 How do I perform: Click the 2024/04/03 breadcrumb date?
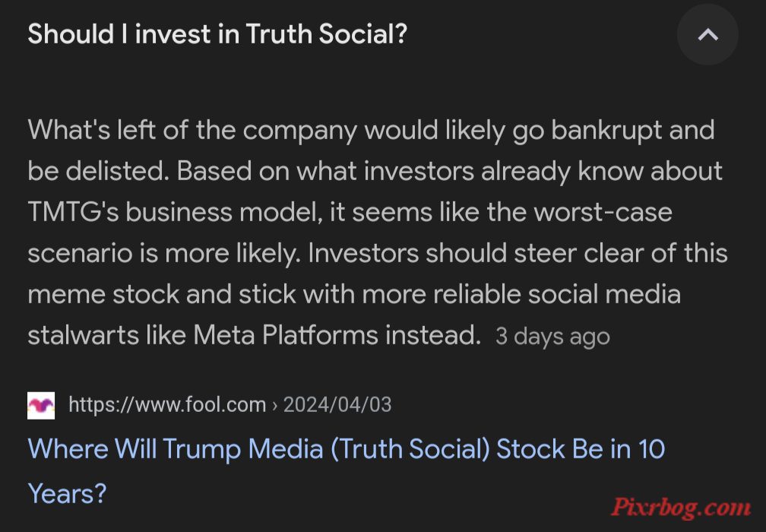[337, 405]
